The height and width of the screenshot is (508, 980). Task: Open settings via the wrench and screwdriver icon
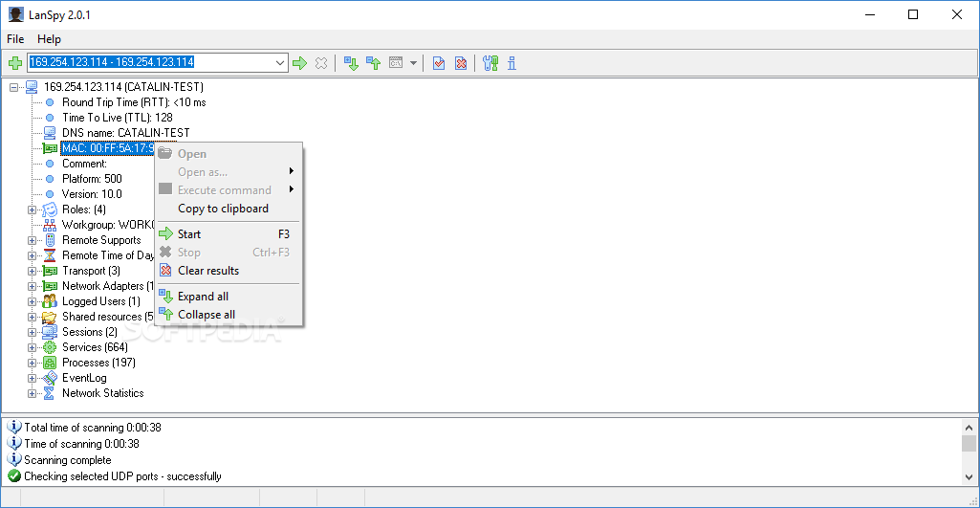(490, 63)
